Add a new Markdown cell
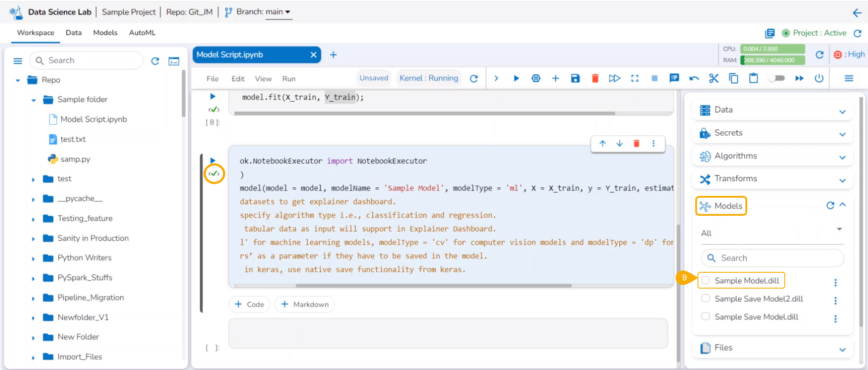 [x=305, y=304]
